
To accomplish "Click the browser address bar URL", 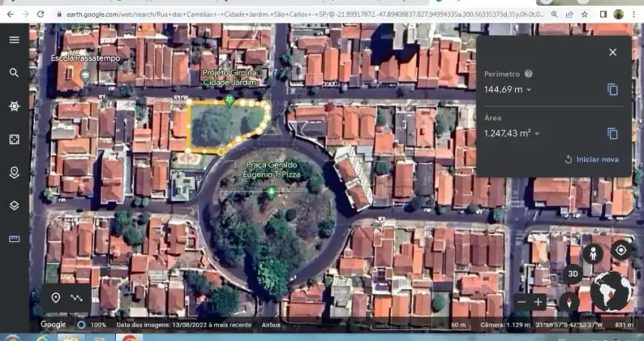I will (303, 14).
